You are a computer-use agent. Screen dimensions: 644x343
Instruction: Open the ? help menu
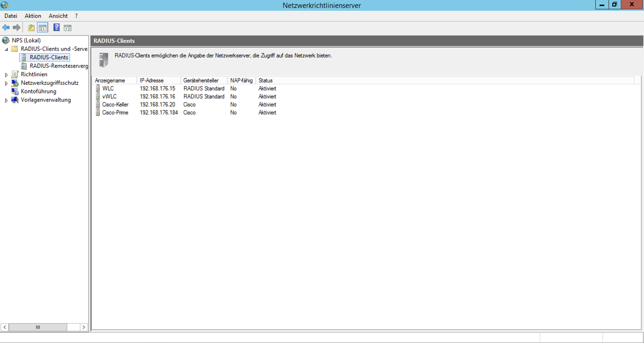pyautogui.click(x=76, y=16)
